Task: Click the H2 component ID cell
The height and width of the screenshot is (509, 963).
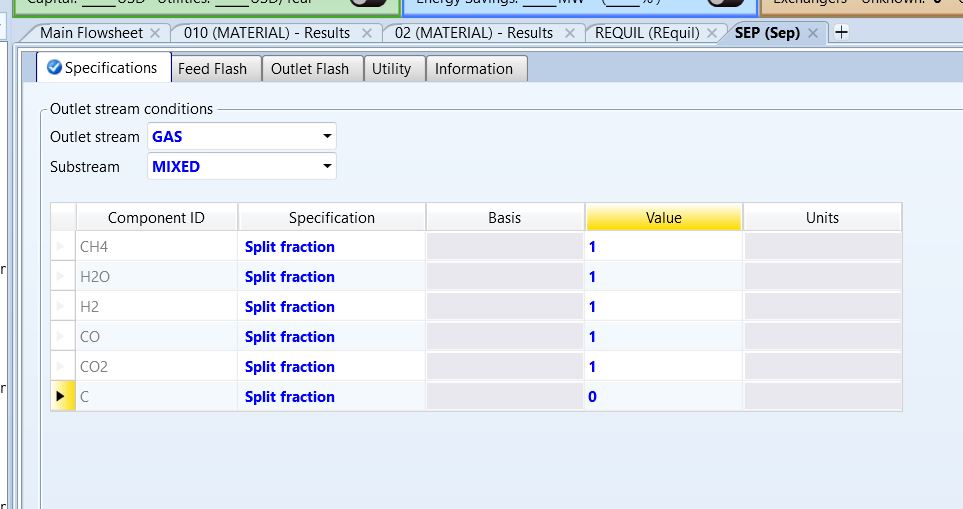Action: 157,307
